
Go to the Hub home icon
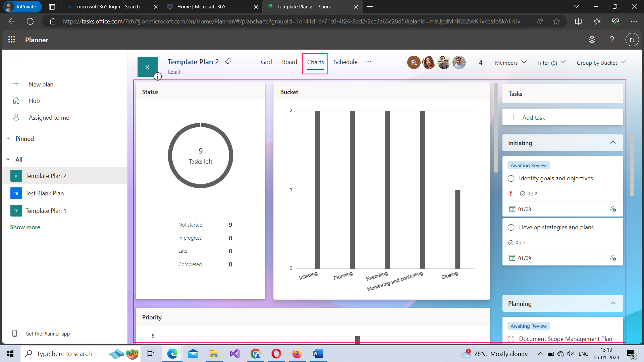click(x=16, y=101)
